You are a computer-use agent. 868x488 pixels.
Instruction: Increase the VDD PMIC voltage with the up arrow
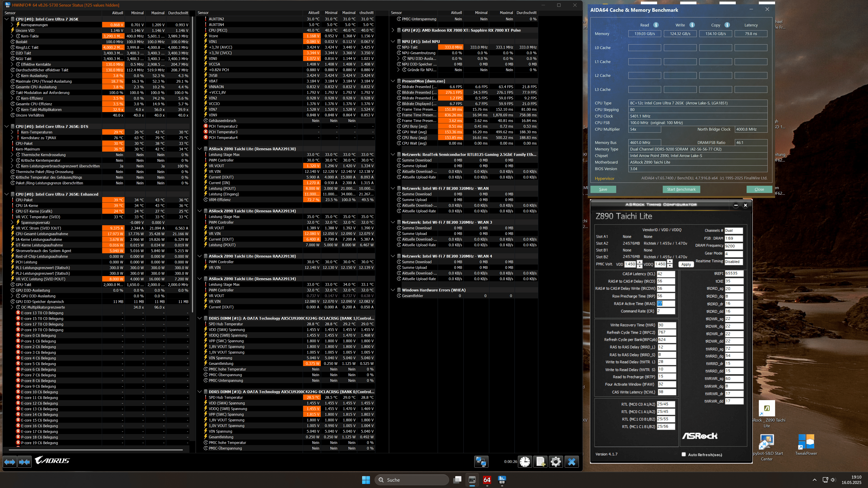639,262
